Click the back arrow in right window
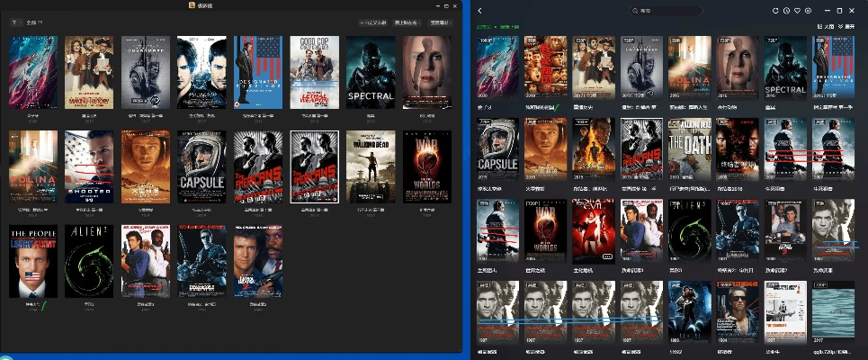This screenshot has height=360, width=868. click(480, 11)
